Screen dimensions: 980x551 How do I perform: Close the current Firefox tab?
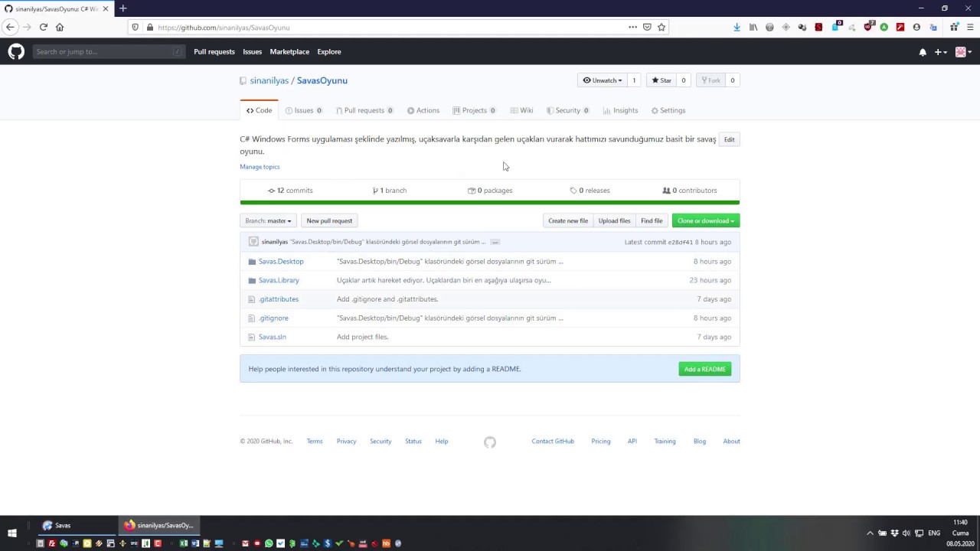coord(106,8)
